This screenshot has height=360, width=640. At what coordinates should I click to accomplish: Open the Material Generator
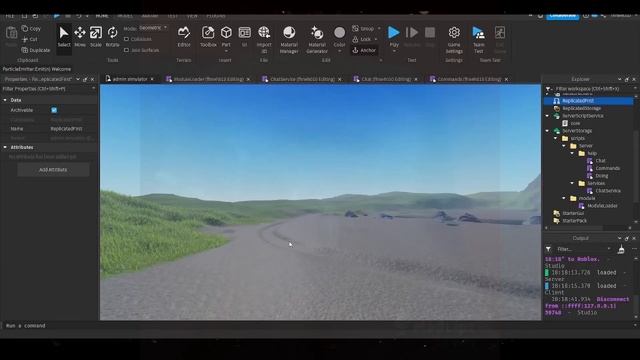click(317, 39)
